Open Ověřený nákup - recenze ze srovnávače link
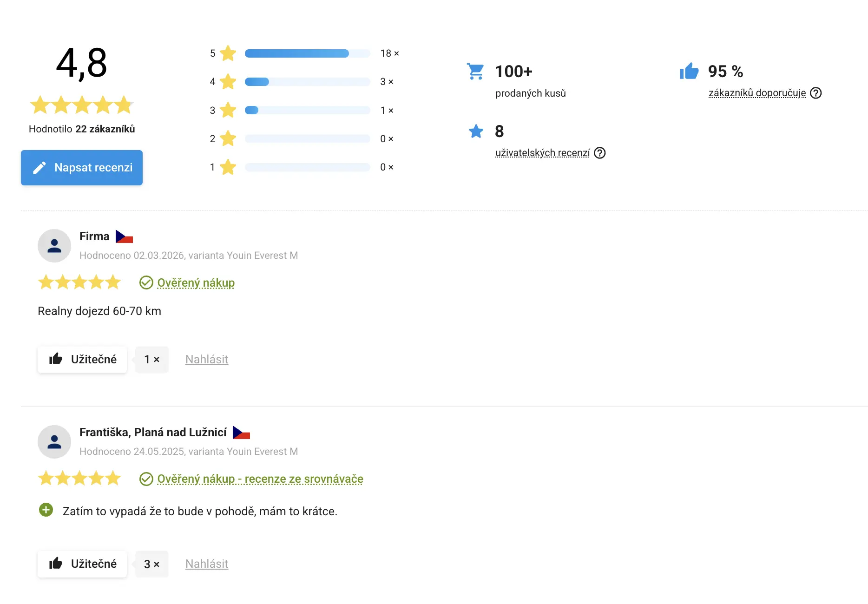868x604 pixels. click(260, 479)
